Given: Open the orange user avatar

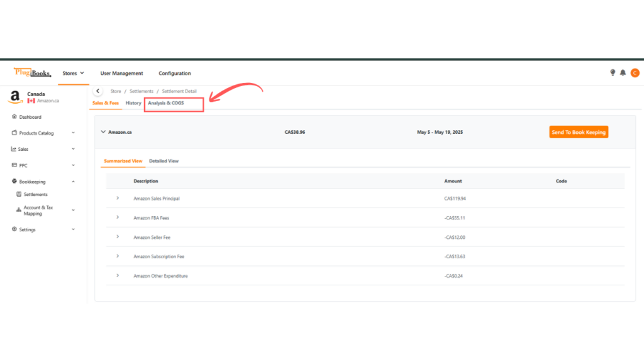Looking at the screenshot, I should click(635, 73).
